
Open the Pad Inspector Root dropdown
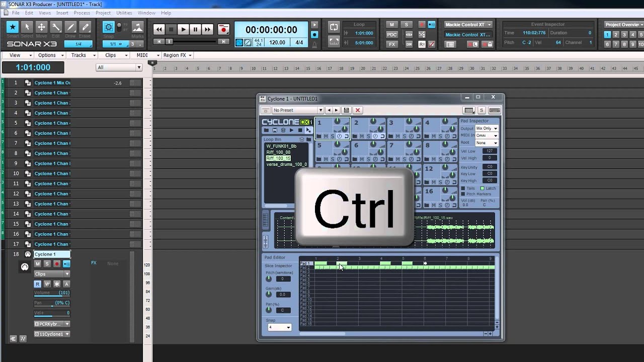click(x=487, y=143)
